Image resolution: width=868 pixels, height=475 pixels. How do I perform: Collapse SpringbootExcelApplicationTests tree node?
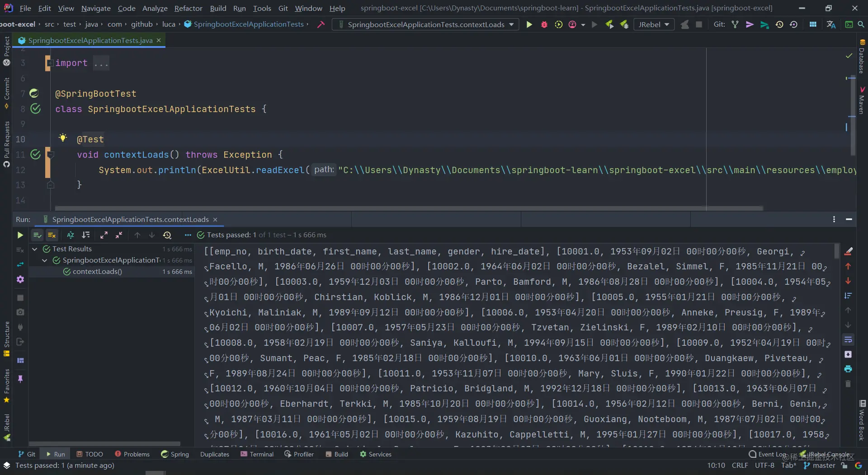[x=45, y=260]
